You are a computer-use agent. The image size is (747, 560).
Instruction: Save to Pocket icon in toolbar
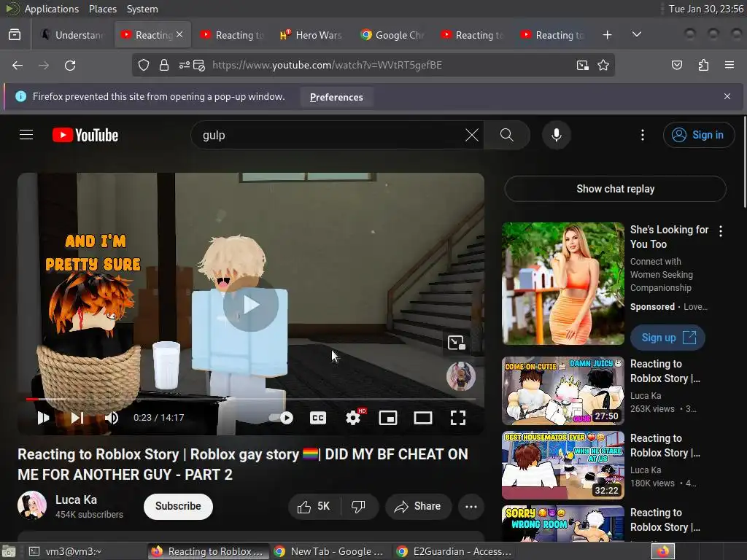pos(676,65)
